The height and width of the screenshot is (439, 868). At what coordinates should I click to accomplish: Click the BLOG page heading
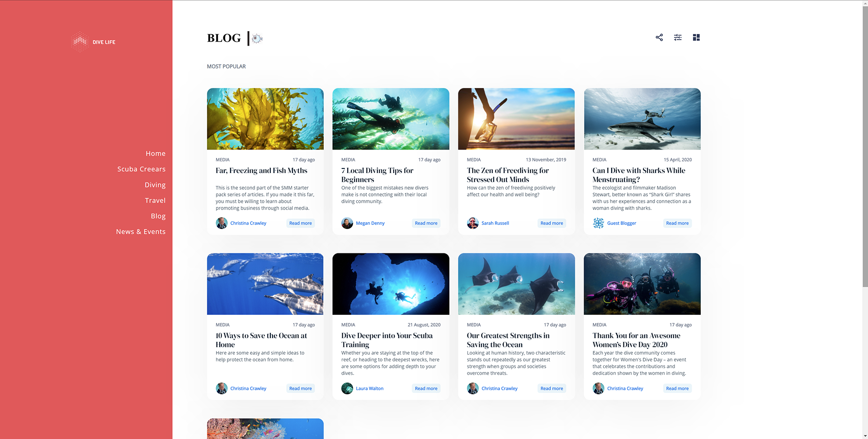tap(224, 38)
